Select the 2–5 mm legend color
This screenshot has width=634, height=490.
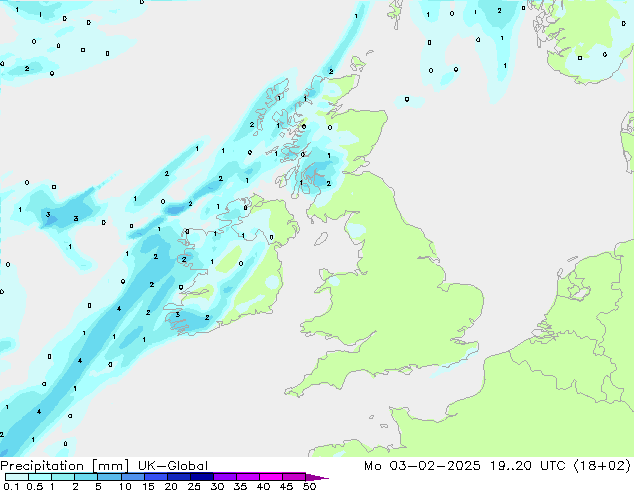[86, 477]
